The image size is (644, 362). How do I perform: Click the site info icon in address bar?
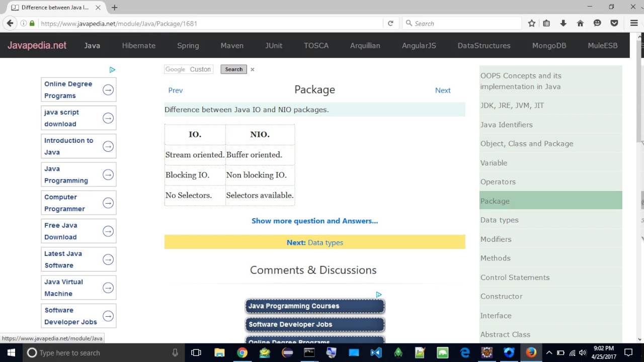pos(23,23)
